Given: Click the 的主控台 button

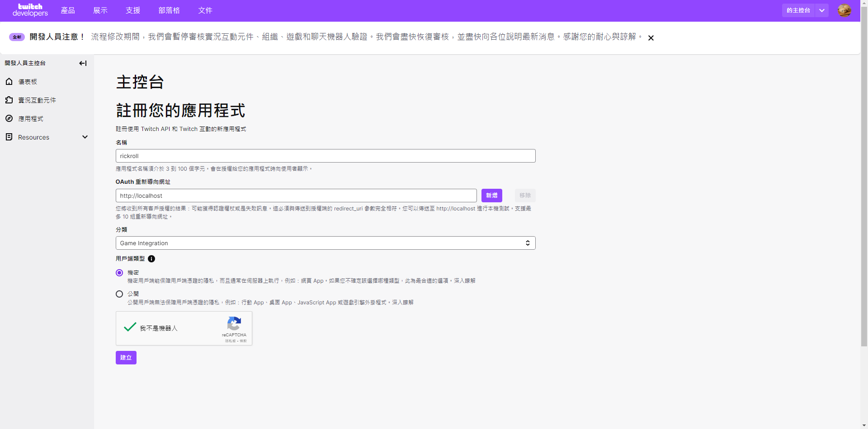Looking at the screenshot, I should click(x=798, y=10).
